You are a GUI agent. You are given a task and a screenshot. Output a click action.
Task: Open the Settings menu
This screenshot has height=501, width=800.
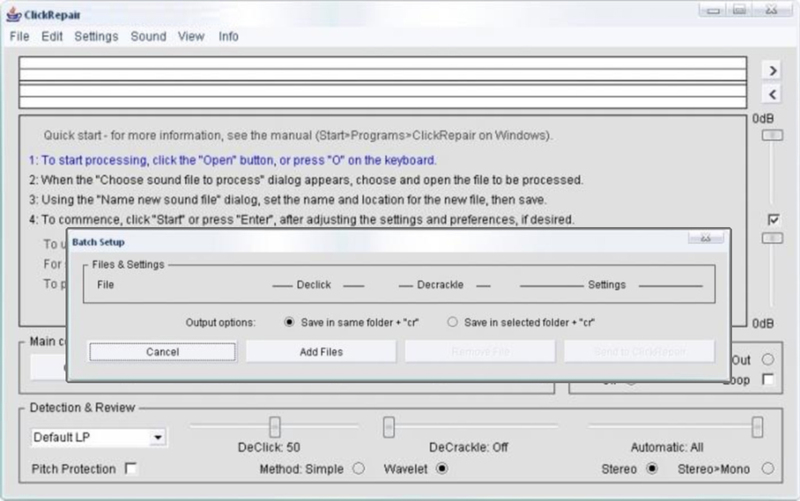click(96, 36)
